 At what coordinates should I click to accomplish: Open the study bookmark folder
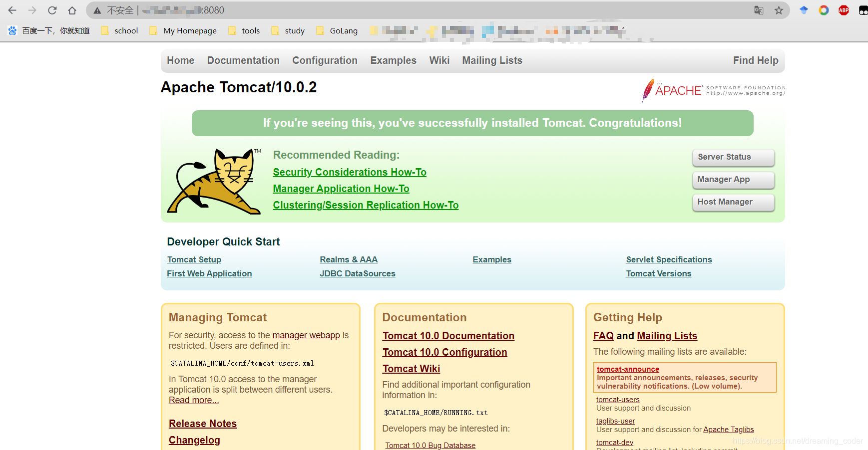pyautogui.click(x=288, y=30)
